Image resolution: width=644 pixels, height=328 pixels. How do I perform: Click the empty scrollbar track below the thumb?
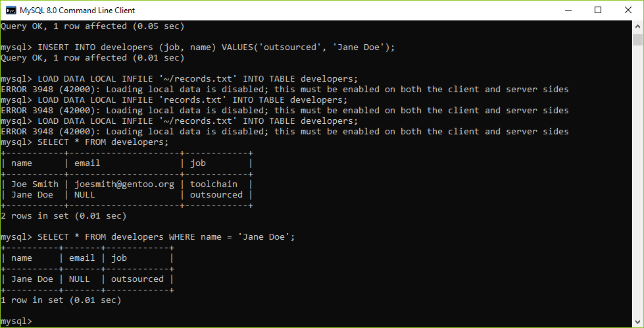[637, 181]
